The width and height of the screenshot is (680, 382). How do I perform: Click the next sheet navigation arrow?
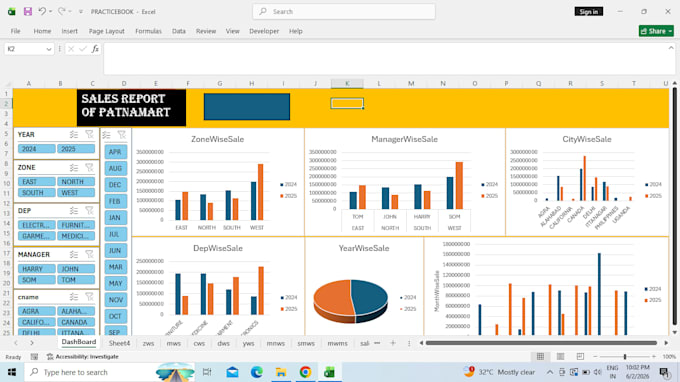(x=32, y=343)
